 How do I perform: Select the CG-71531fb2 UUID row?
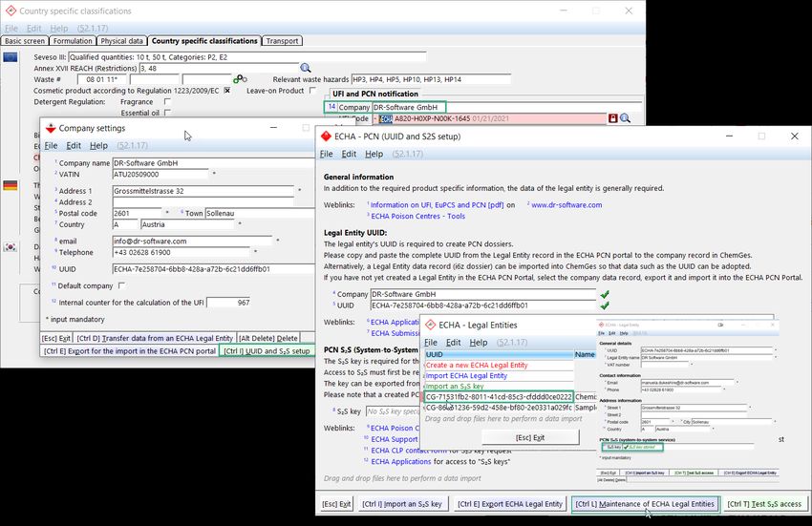click(x=500, y=397)
